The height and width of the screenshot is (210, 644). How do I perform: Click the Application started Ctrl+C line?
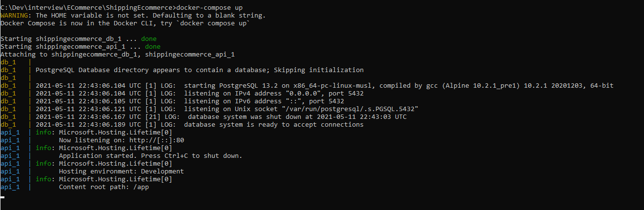coord(151,156)
